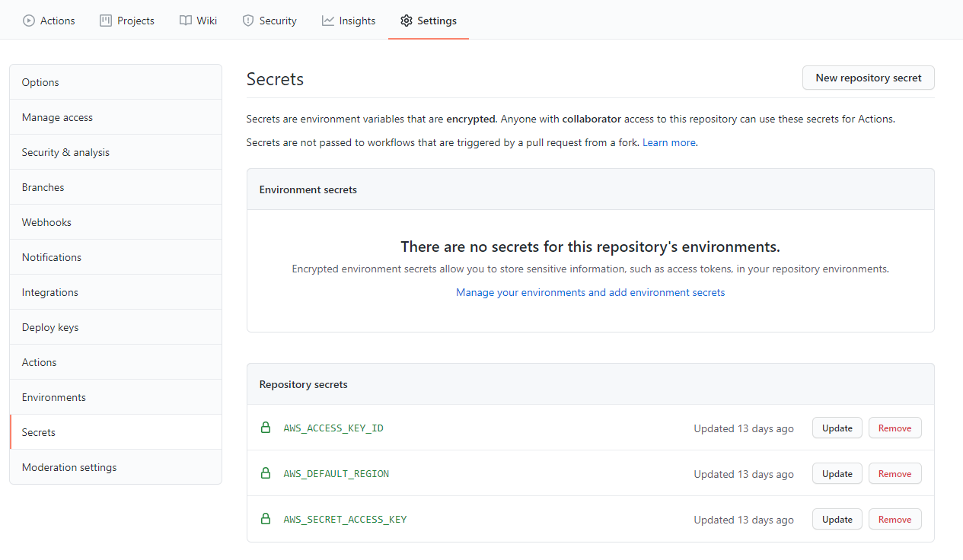963x560 pixels.
Task: Click the AWS_DEFAULT_REGION secret name
Action: 336,473
